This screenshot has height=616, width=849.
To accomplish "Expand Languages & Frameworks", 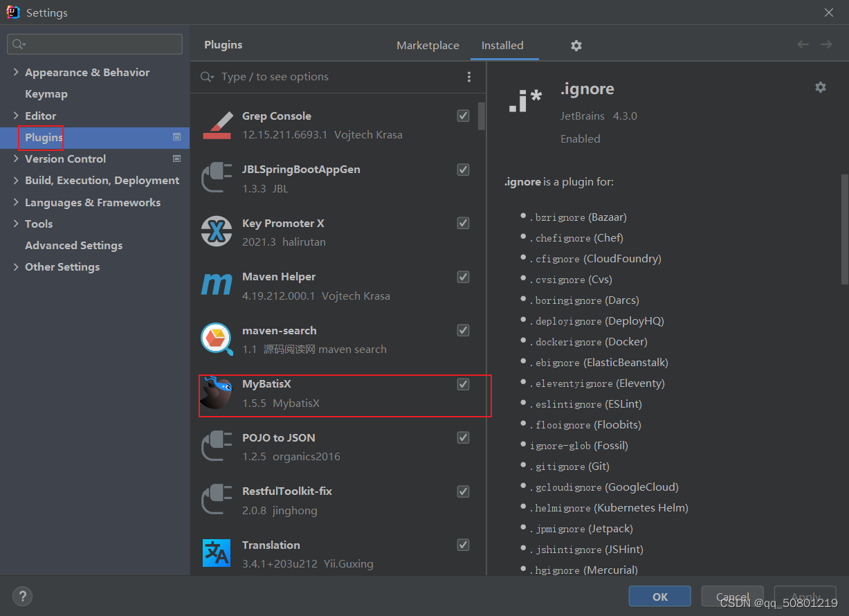I will pos(16,202).
